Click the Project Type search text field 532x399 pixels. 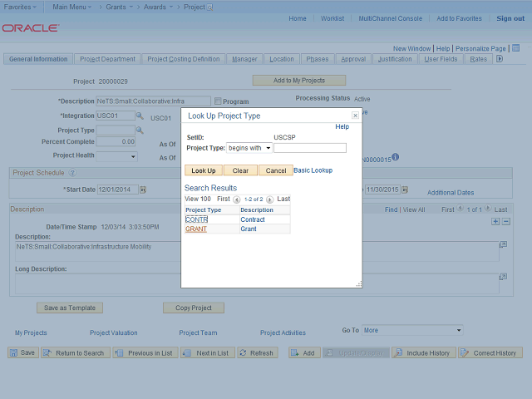pos(310,148)
